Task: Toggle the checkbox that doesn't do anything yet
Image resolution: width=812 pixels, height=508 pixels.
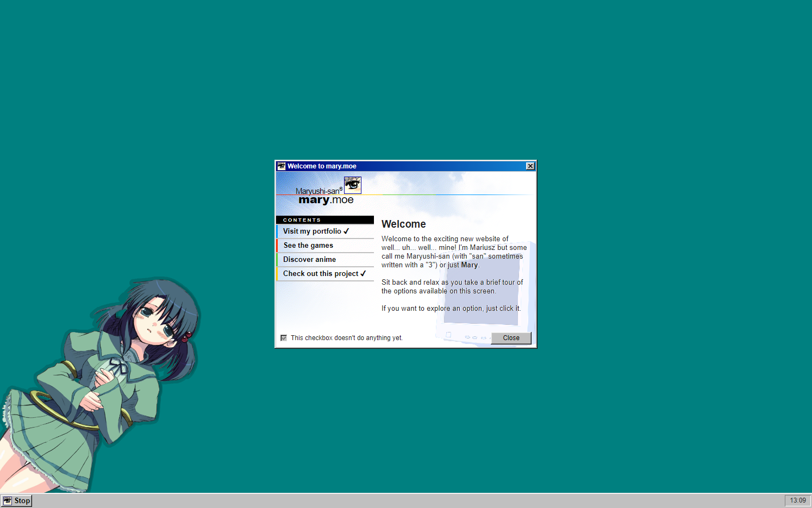Action: (284, 338)
